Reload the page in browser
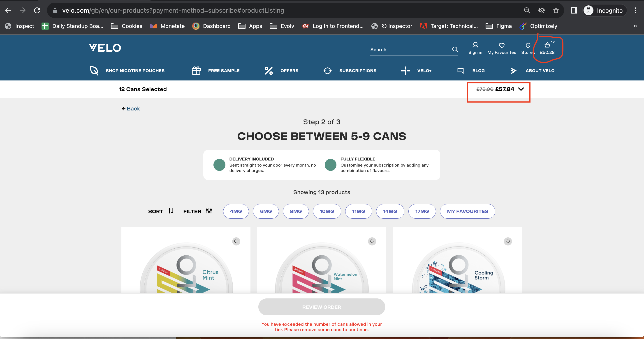The image size is (644, 339). click(x=37, y=11)
